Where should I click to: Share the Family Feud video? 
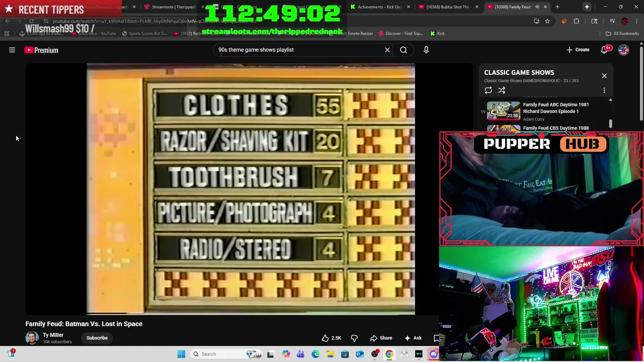(381, 338)
